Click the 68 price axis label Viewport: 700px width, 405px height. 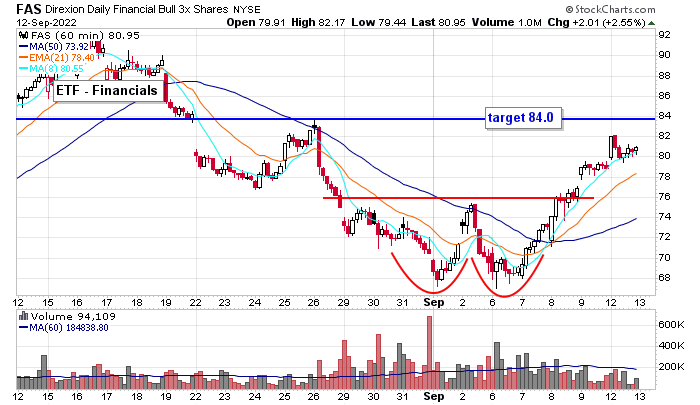coord(664,277)
